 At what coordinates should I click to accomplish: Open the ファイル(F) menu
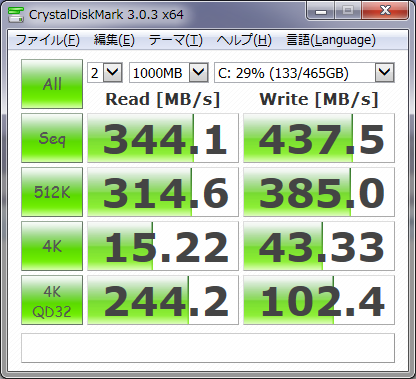pyautogui.click(x=47, y=40)
